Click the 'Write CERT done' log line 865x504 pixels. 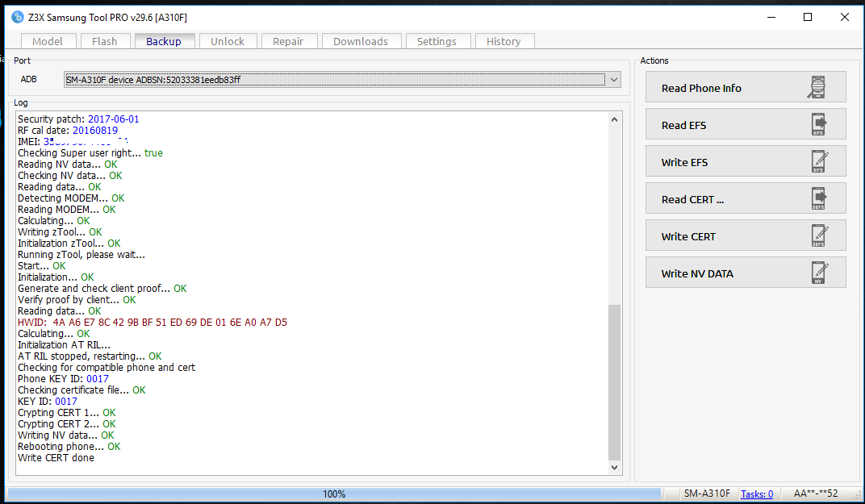click(56, 458)
